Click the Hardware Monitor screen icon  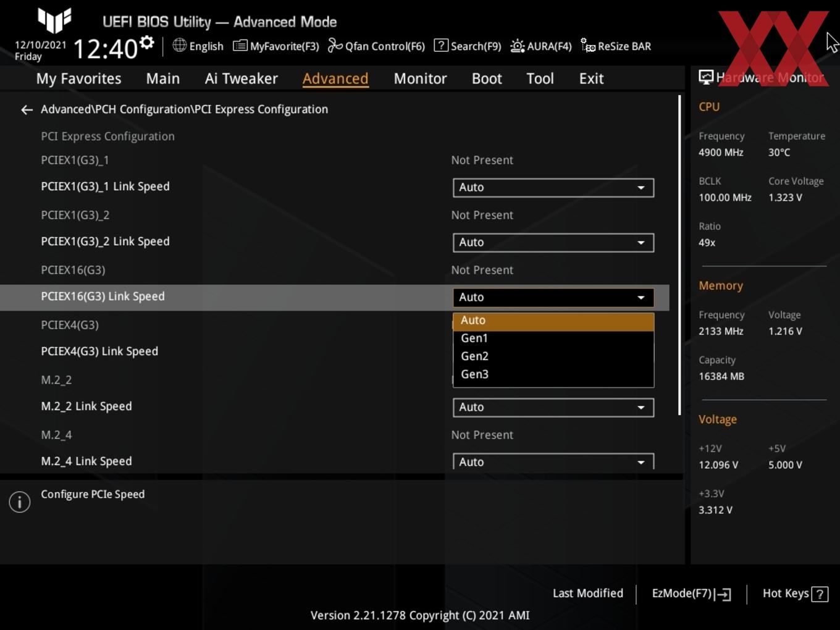706,77
